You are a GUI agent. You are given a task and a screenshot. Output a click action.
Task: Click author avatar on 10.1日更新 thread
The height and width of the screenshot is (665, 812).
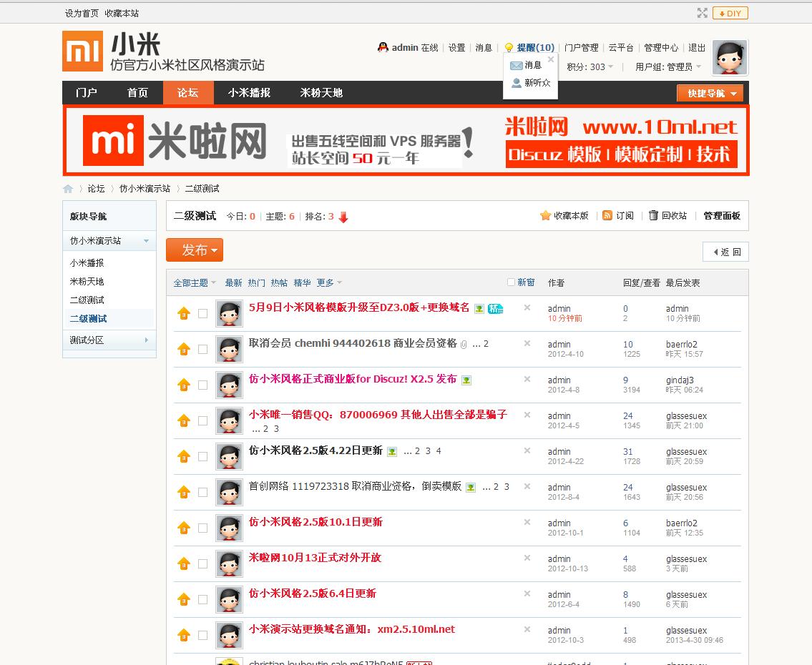click(x=230, y=528)
